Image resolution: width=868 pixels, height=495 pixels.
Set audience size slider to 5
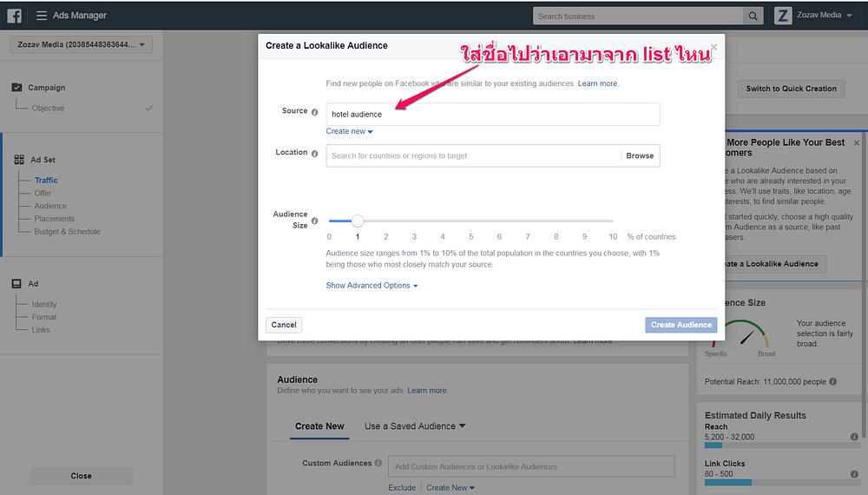point(471,221)
